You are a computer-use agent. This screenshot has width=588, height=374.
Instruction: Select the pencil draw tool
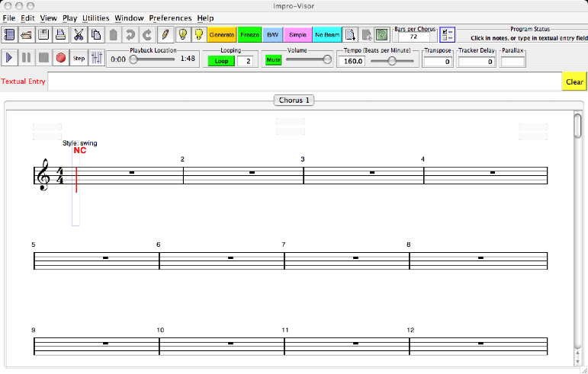click(x=165, y=34)
